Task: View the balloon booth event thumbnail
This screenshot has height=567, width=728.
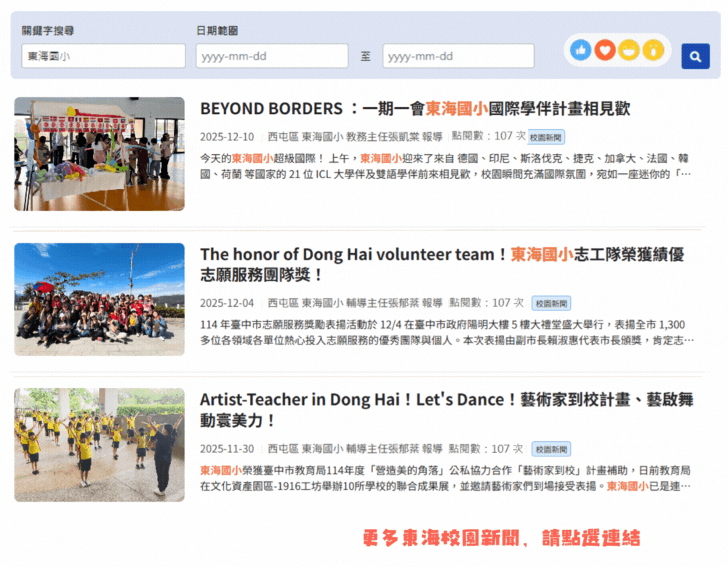Action: click(x=100, y=154)
